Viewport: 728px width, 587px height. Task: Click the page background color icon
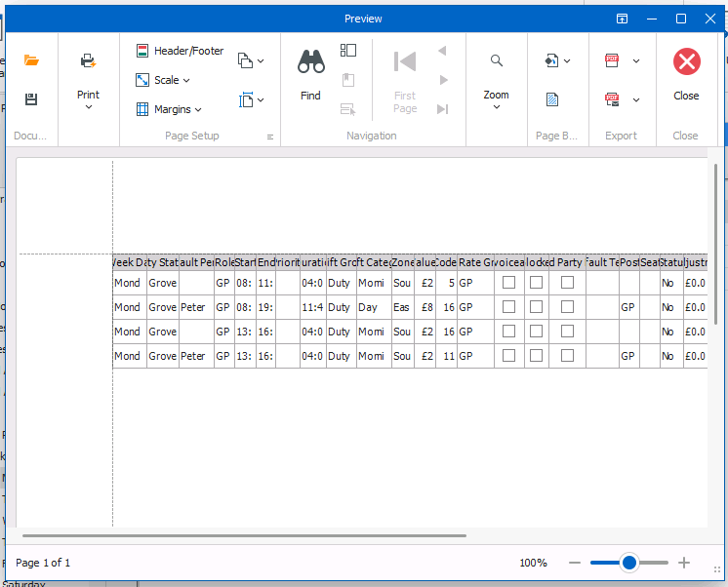(x=551, y=60)
